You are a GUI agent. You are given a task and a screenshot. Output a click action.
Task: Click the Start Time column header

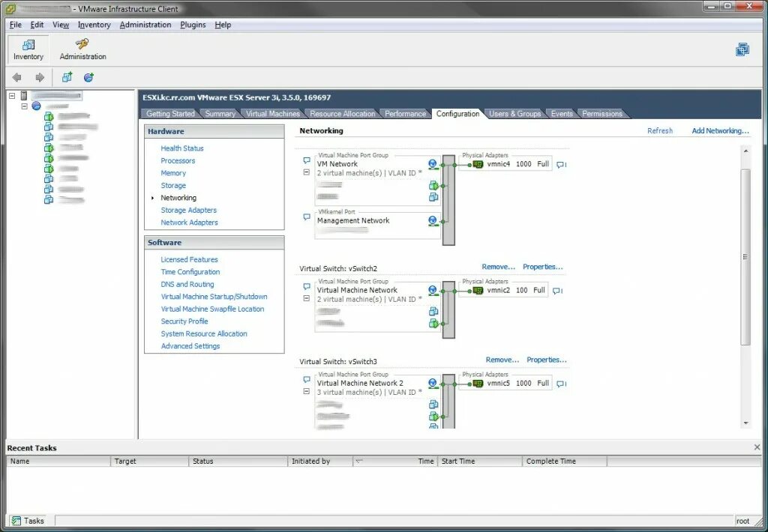tap(479, 461)
